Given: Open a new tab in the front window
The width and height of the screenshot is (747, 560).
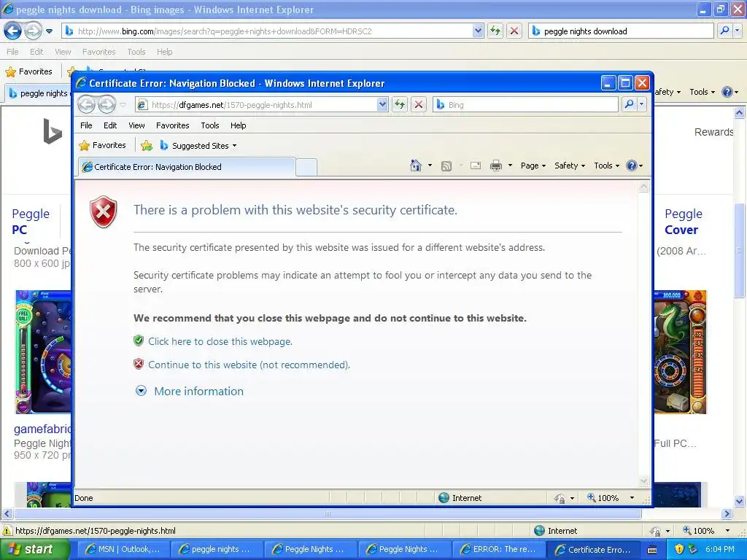Looking at the screenshot, I should (x=306, y=167).
